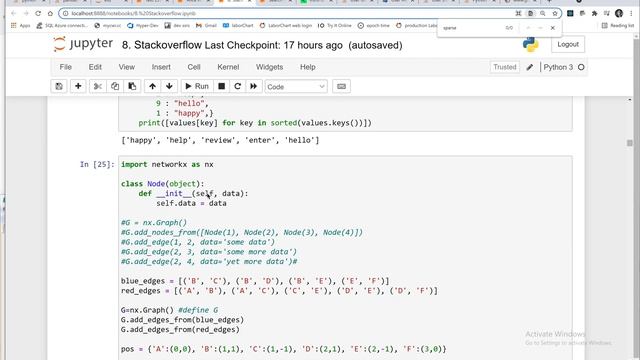Go to the browser home page

[x=50, y=13]
